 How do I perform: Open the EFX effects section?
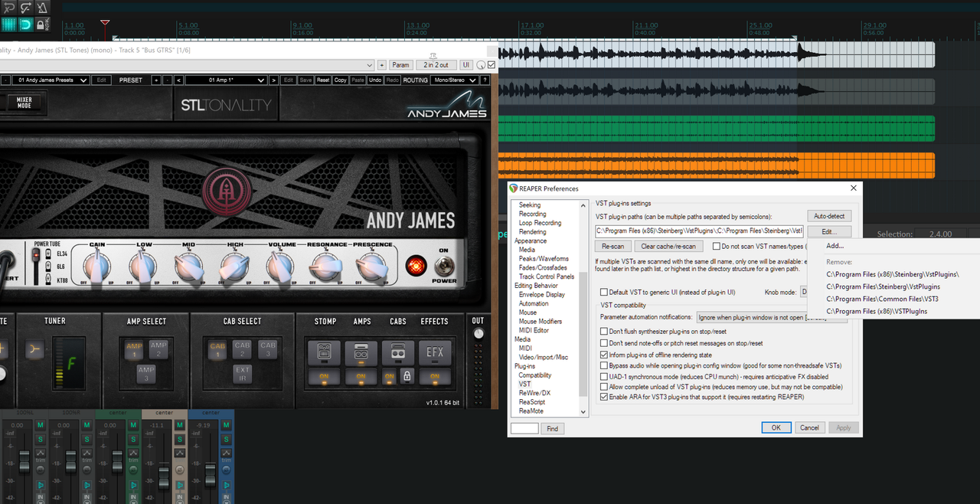(434, 353)
